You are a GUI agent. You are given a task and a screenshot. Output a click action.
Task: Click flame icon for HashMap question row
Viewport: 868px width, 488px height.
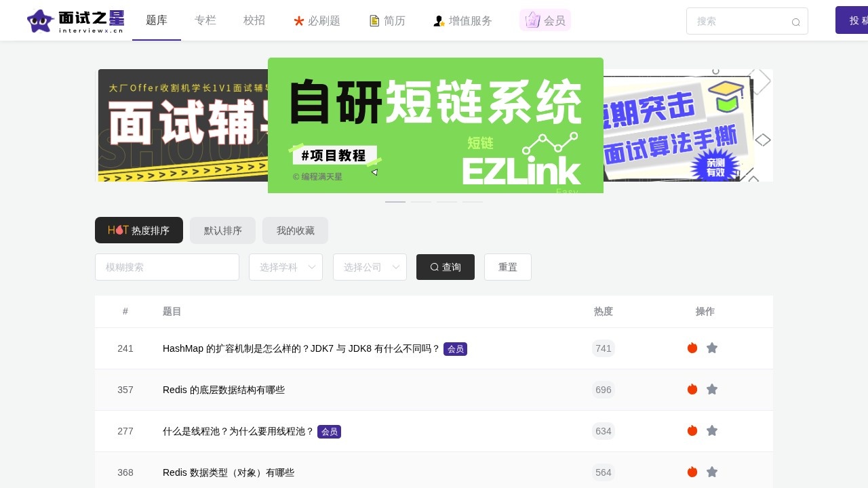(x=692, y=348)
